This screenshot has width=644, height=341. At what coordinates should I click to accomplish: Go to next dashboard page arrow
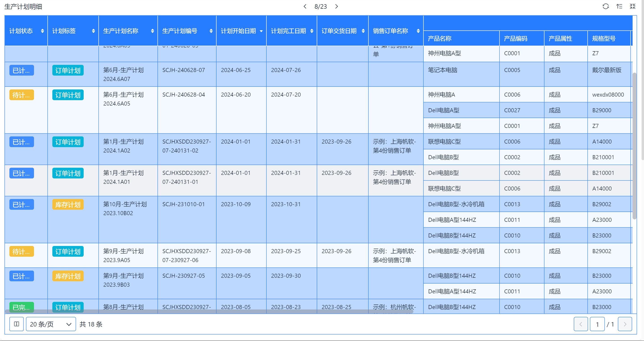point(336,6)
